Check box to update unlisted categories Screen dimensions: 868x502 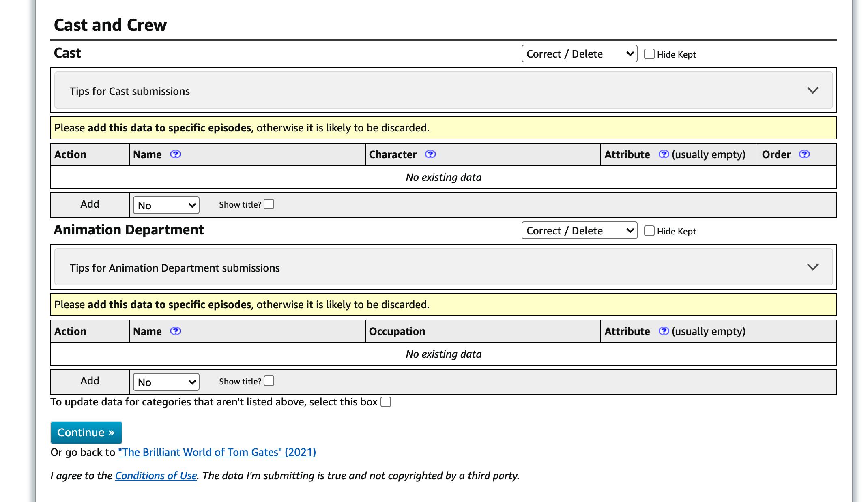(x=386, y=402)
